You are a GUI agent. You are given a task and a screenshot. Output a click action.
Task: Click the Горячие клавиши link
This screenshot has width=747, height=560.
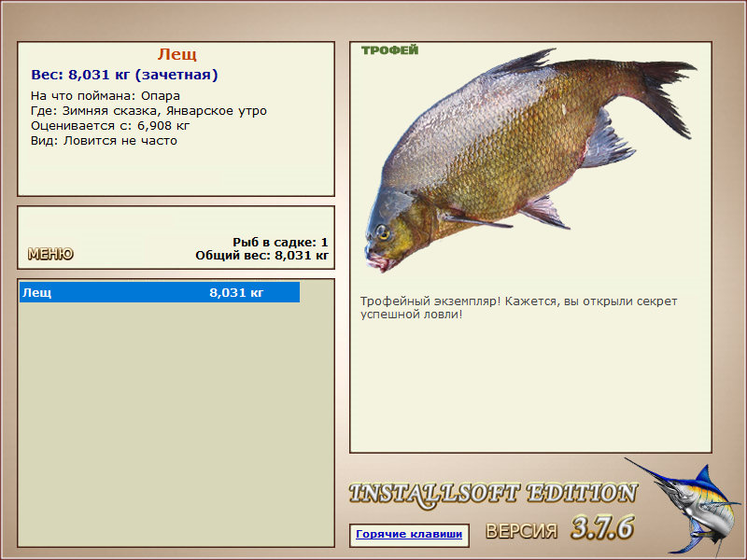(409, 535)
